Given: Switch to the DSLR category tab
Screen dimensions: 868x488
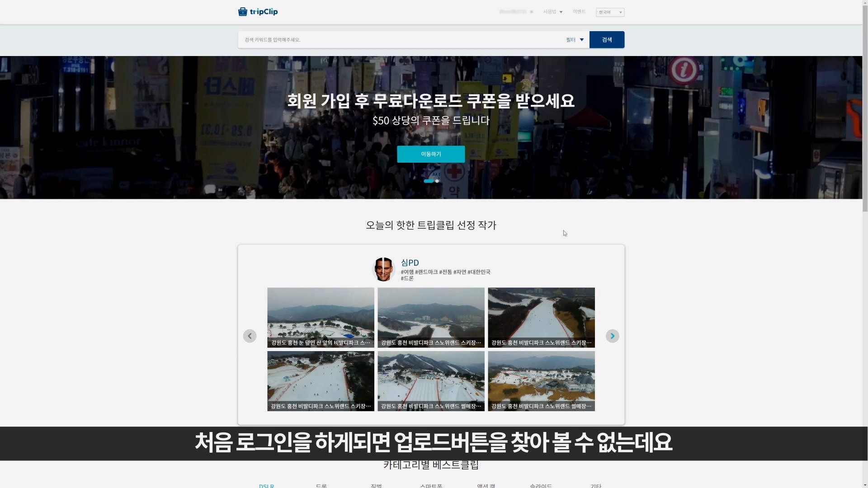Looking at the screenshot, I should tap(266, 485).
